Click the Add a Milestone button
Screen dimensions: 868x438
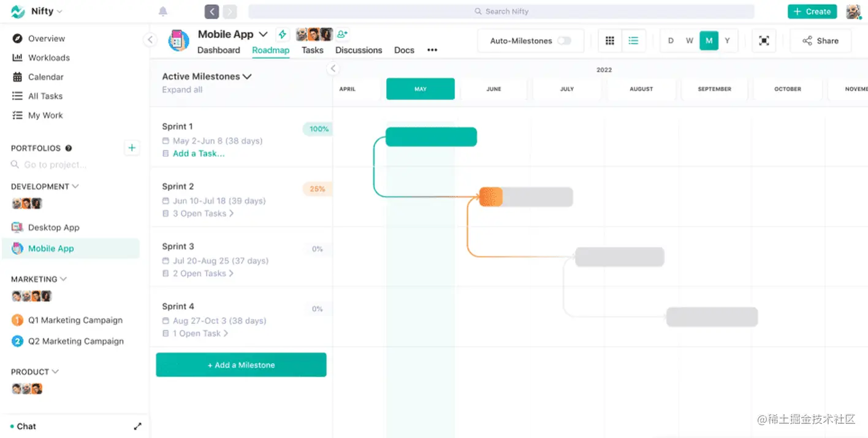tap(241, 365)
